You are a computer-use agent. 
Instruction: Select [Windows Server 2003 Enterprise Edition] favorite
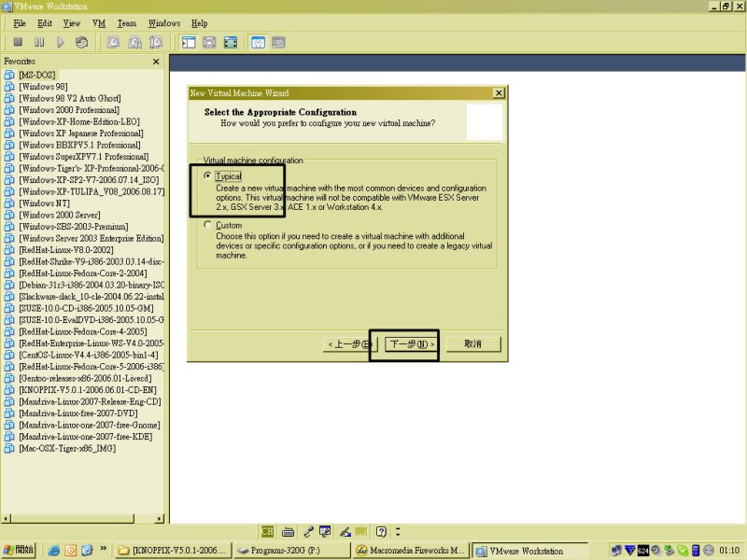coord(91,238)
